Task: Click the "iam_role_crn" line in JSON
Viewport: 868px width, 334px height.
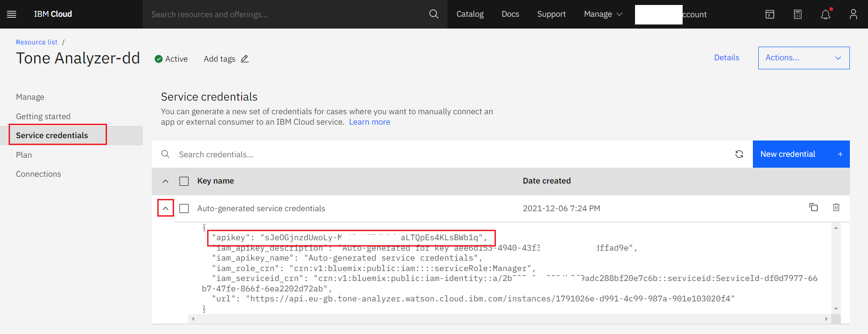Action: (x=374, y=268)
